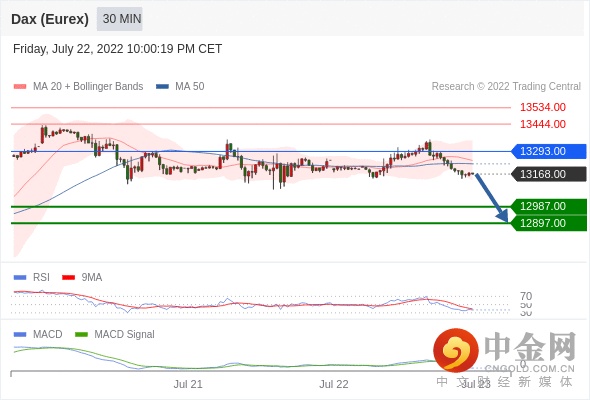This screenshot has height=400, width=590.
Task: Click the 13444.00 resistance level label
Action: click(x=543, y=124)
